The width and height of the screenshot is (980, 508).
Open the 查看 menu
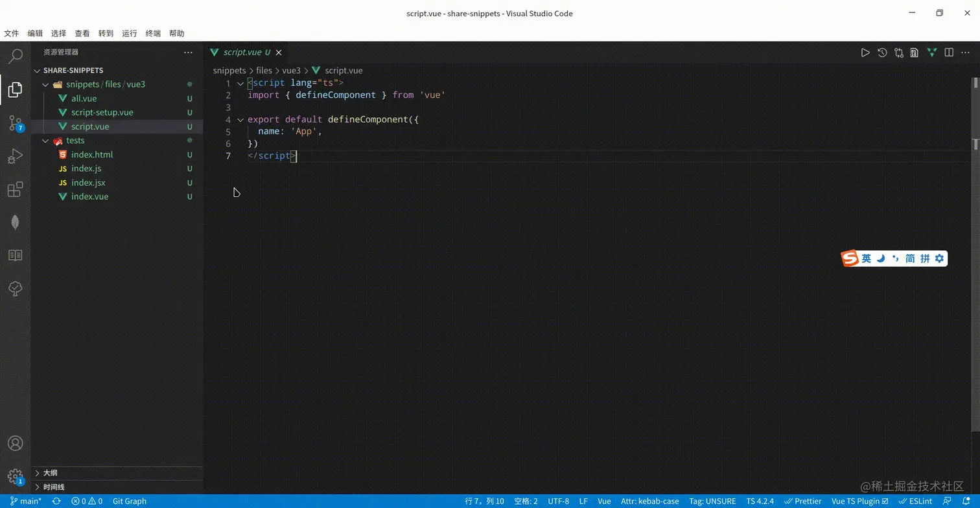(x=82, y=33)
